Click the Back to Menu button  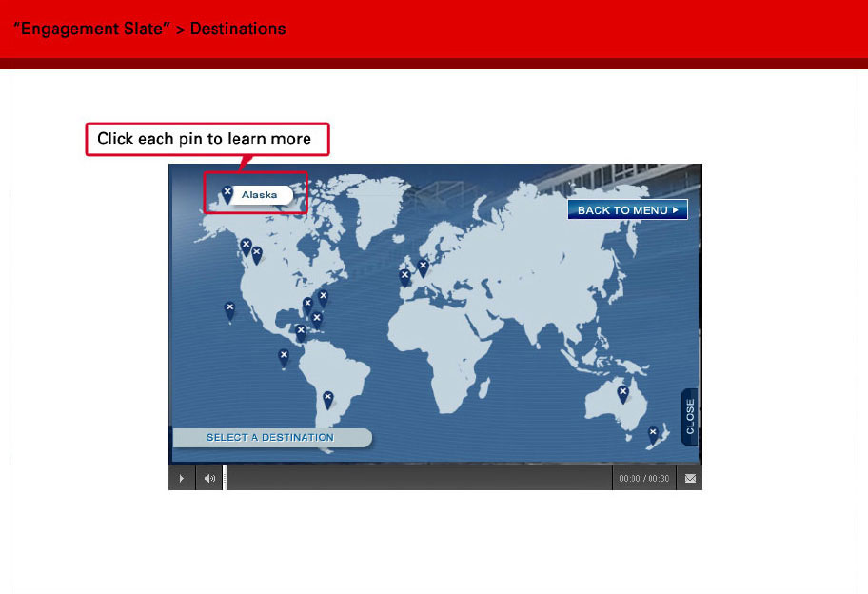pos(627,209)
